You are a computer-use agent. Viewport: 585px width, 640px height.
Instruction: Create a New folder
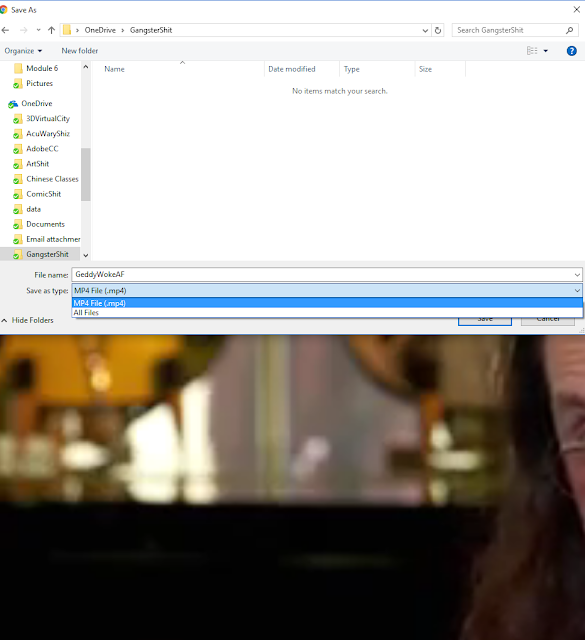[80, 51]
